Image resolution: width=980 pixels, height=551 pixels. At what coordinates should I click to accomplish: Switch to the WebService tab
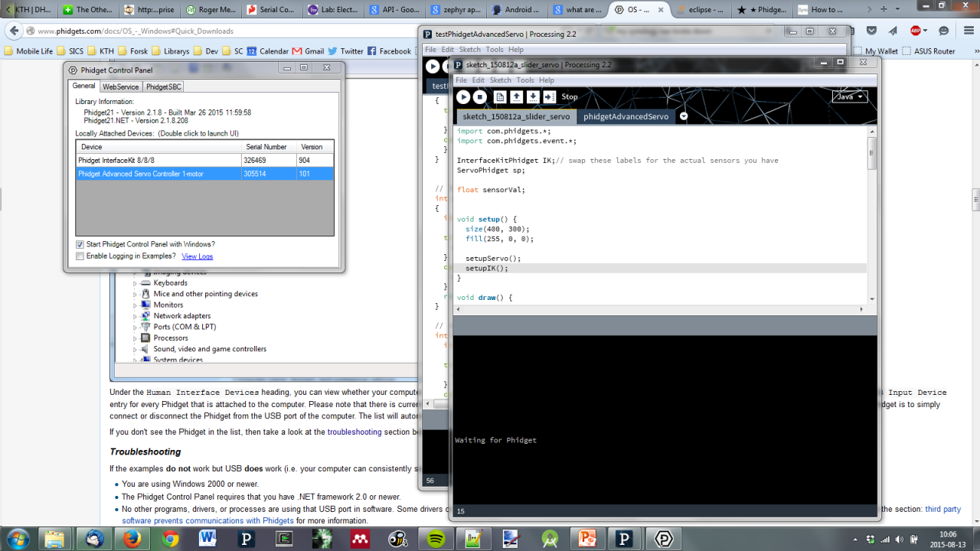pyautogui.click(x=121, y=87)
